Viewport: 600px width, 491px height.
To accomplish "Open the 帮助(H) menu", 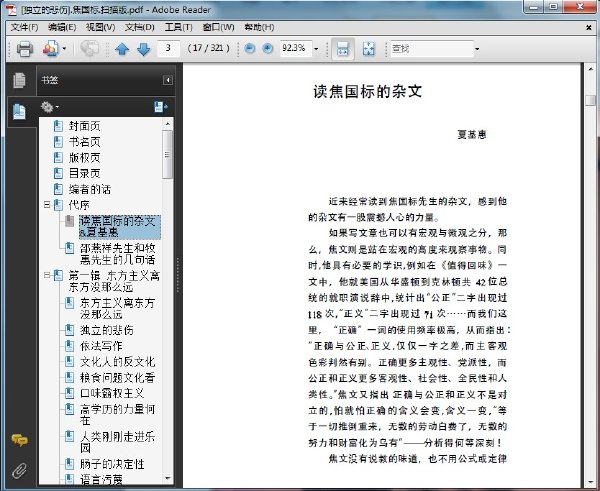I will click(259, 27).
